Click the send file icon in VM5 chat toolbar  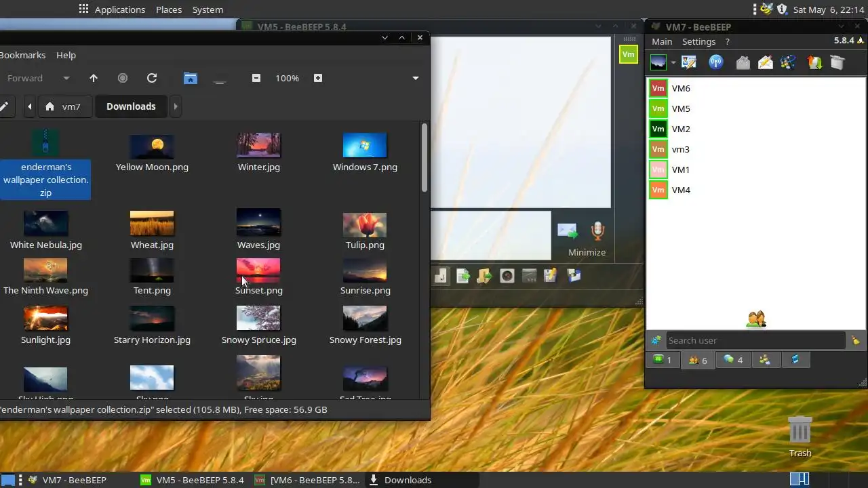click(x=463, y=276)
